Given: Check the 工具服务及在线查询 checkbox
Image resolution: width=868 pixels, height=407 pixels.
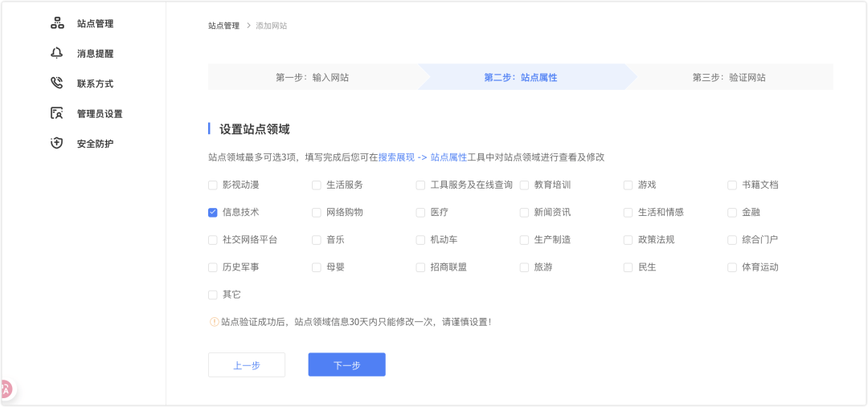Looking at the screenshot, I should pos(420,185).
